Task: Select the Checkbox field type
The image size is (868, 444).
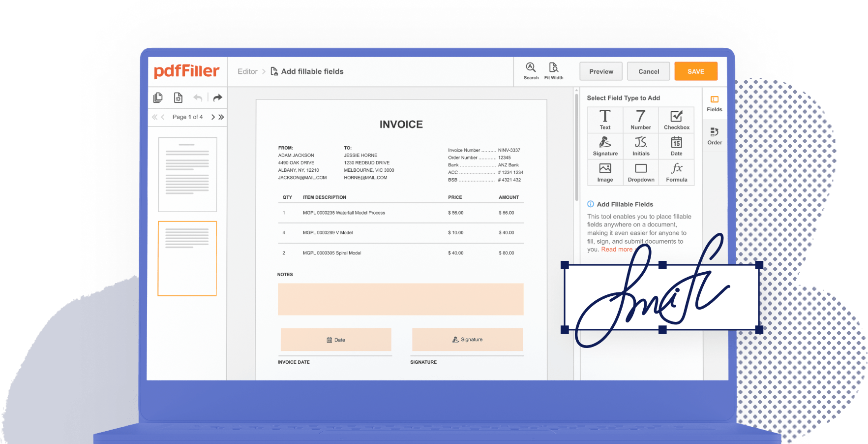Action: click(676, 120)
